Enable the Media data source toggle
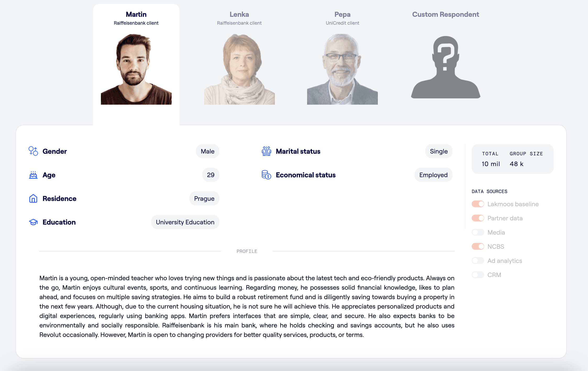The image size is (588, 371). pyautogui.click(x=478, y=232)
